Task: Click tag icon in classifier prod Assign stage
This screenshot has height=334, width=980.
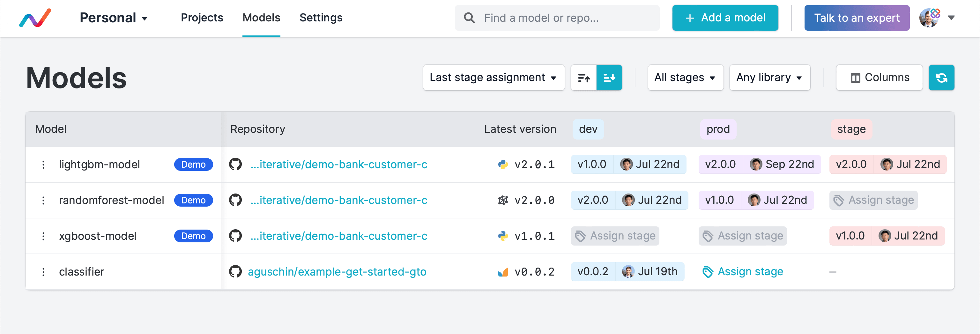Action: [x=708, y=272]
